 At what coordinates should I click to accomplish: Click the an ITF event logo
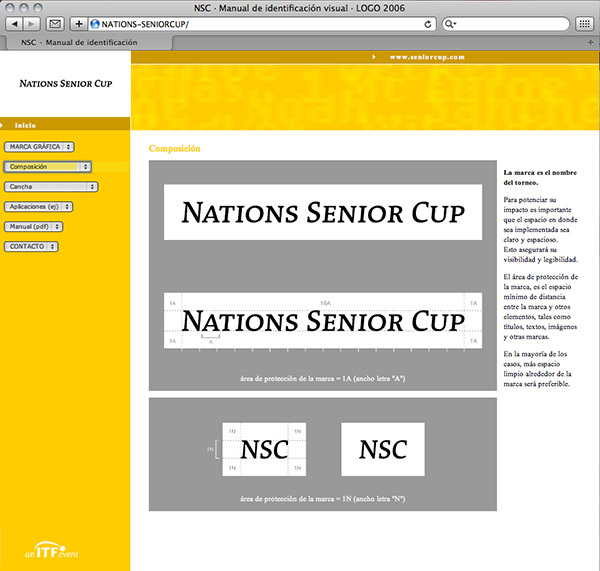(52, 551)
